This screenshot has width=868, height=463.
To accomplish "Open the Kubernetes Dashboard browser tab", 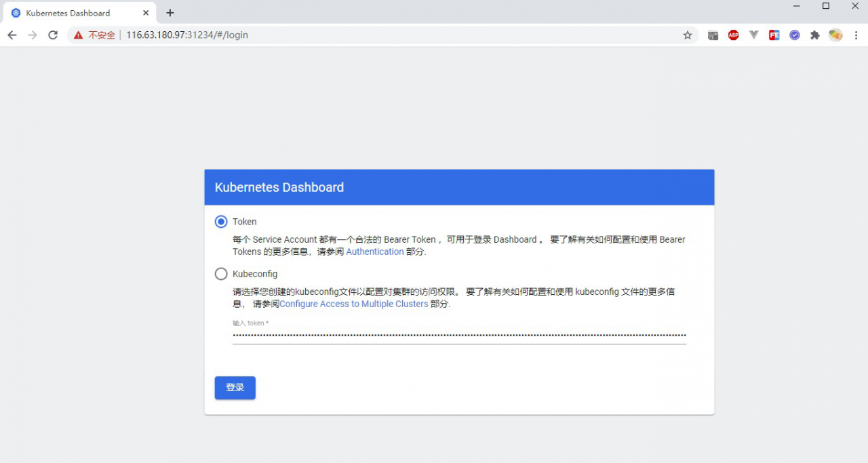I will [75, 12].
